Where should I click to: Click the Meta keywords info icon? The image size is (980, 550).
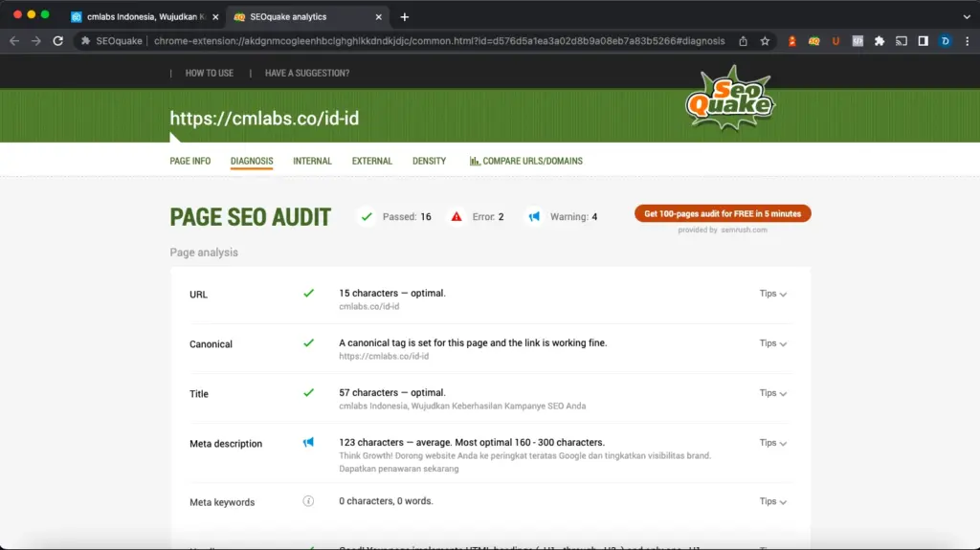click(x=308, y=501)
